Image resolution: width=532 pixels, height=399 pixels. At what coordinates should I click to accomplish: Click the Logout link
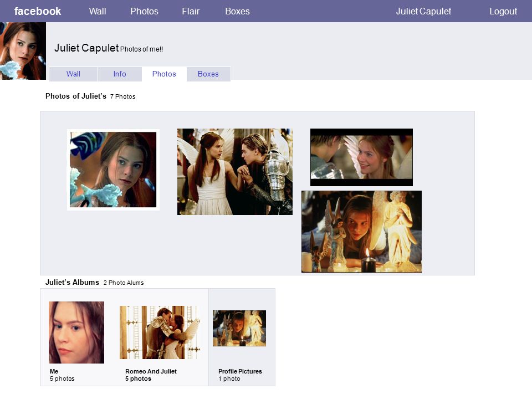coord(503,11)
